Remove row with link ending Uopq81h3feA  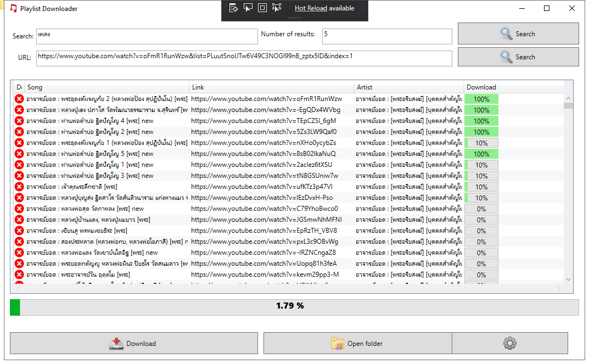pyautogui.click(x=19, y=264)
